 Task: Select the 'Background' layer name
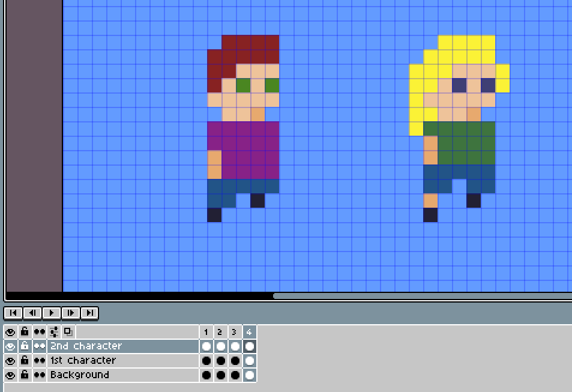[123, 375]
